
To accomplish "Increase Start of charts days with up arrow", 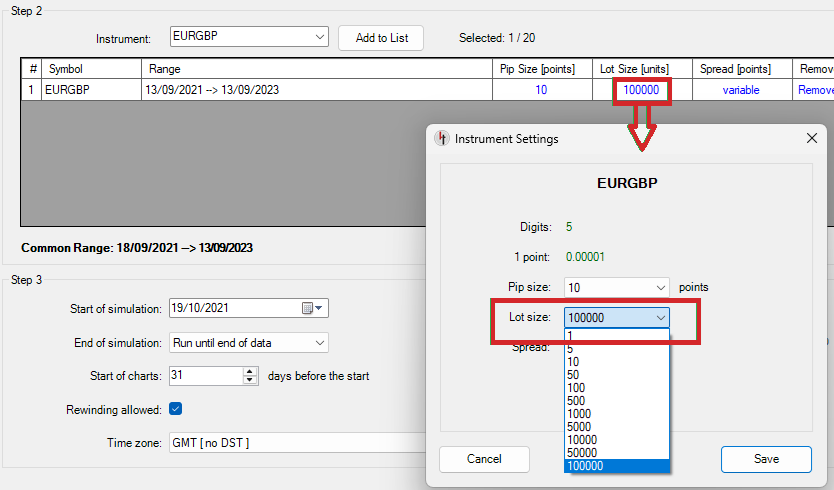I will (x=250, y=371).
